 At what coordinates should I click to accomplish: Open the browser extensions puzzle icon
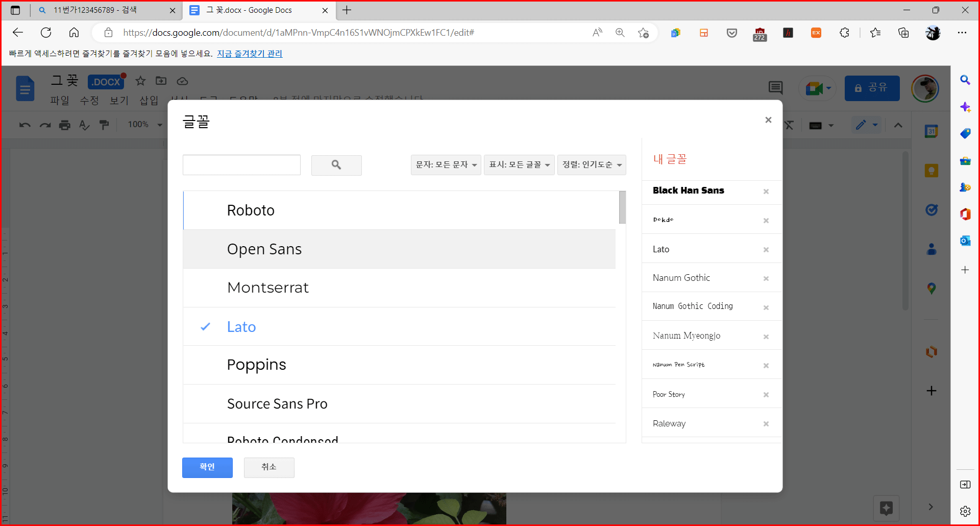pos(845,33)
